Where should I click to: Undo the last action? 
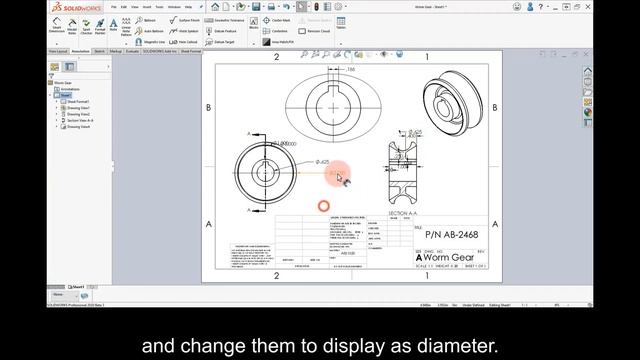coord(286,7)
